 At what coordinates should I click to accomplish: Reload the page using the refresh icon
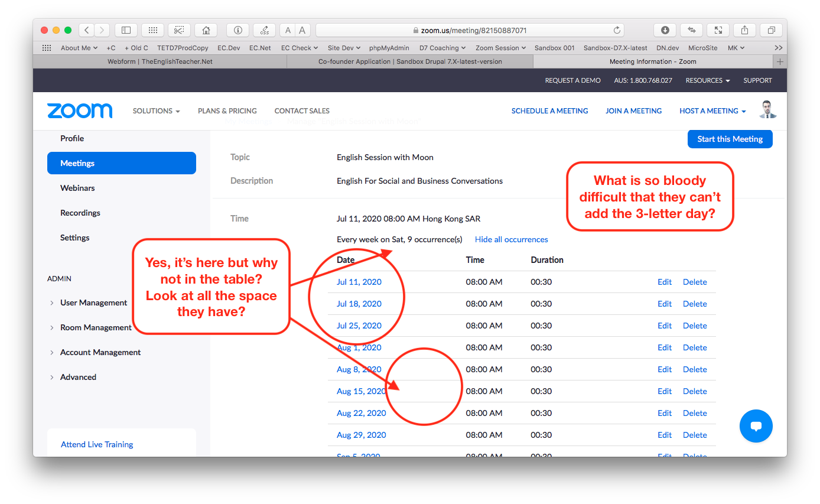(x=617, y=30)
